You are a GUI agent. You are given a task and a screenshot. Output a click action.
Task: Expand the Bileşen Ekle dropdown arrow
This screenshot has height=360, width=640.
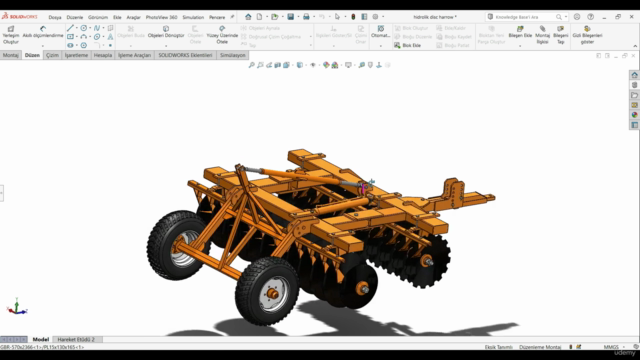[520, 46]
